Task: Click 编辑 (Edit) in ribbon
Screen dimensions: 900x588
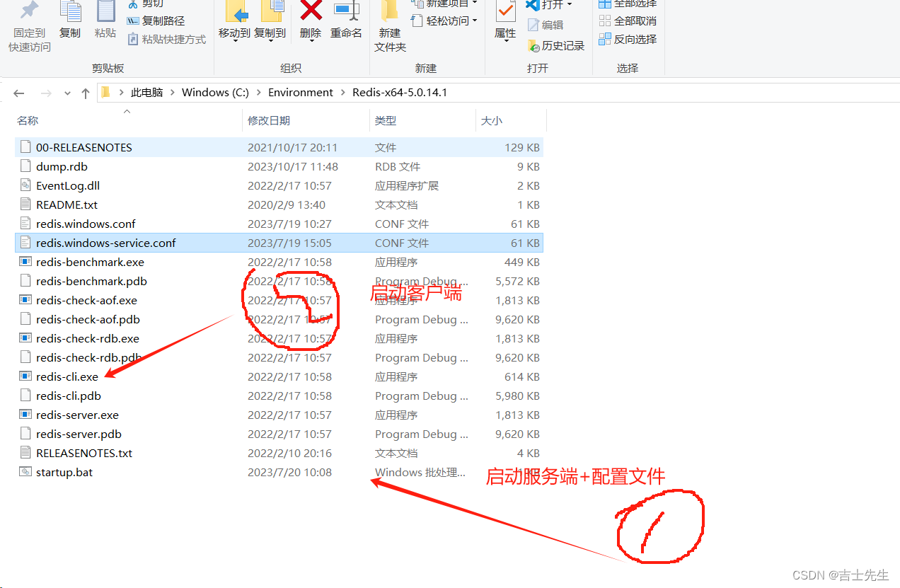Action: [546, 25]
